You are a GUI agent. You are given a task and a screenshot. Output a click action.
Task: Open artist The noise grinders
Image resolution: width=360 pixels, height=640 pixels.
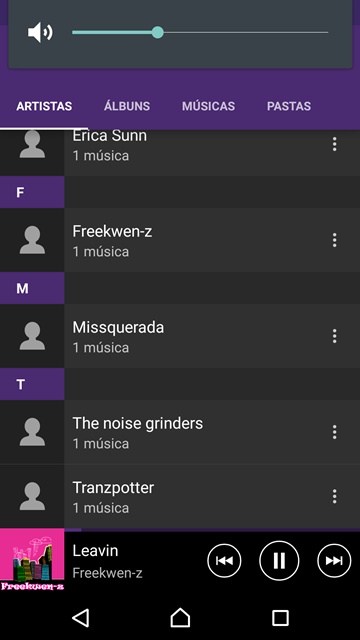(x=180, y=432)
